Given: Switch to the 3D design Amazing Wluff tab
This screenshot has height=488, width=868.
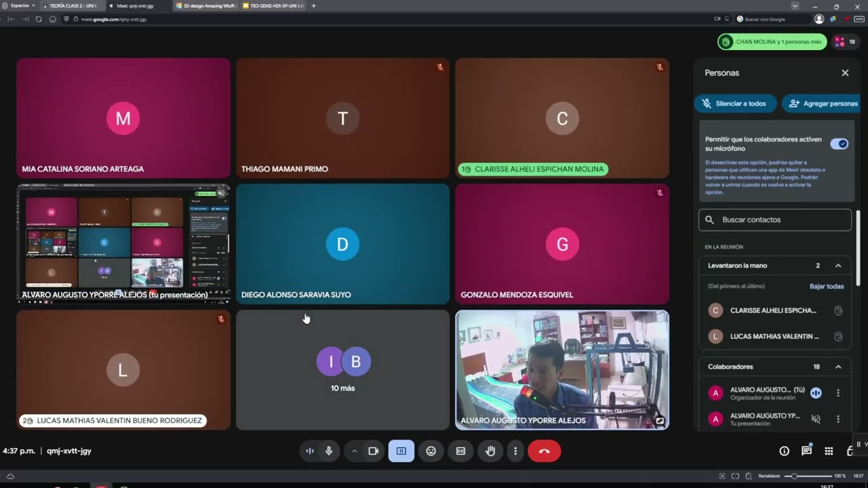Looking at the screenshot, I should click(205, 5).
